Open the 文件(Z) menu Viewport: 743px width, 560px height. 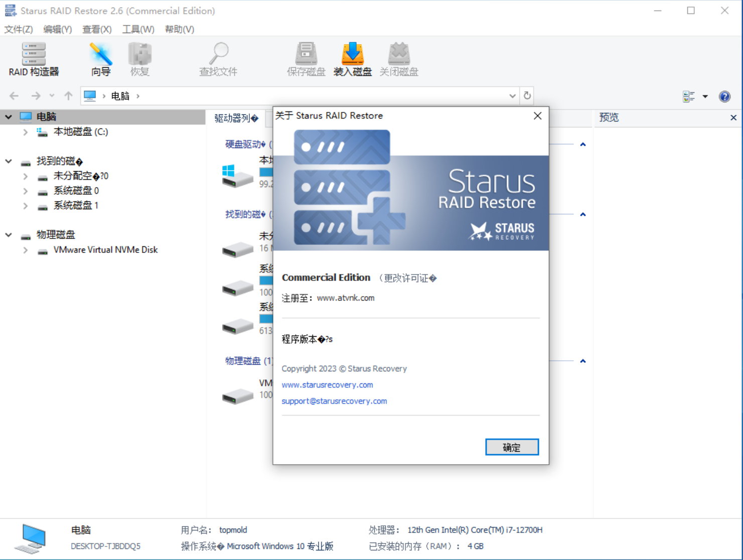coord(19,29)
